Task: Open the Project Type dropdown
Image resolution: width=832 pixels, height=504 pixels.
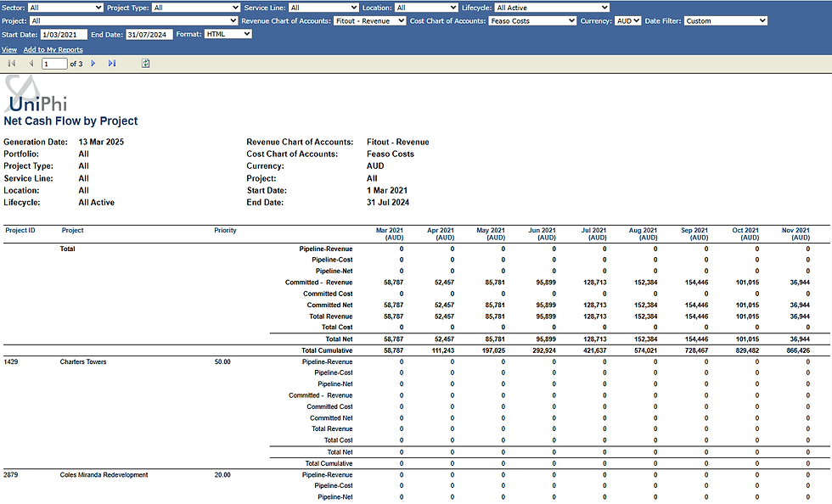Action: (x=196, y=8)
